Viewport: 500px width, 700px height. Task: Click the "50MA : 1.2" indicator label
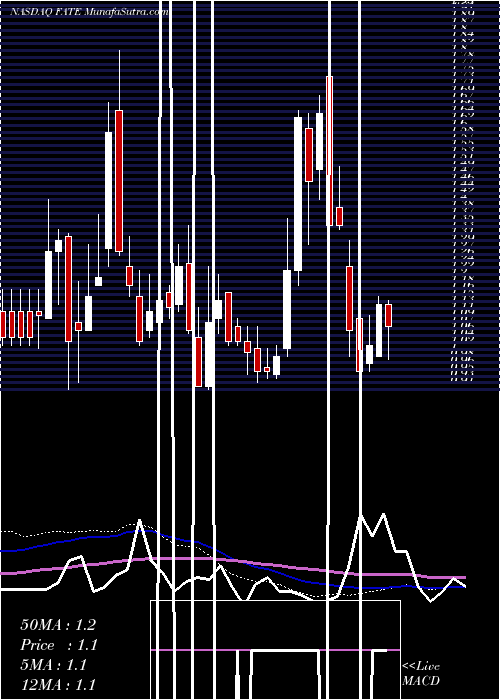(x=58, y=625)
